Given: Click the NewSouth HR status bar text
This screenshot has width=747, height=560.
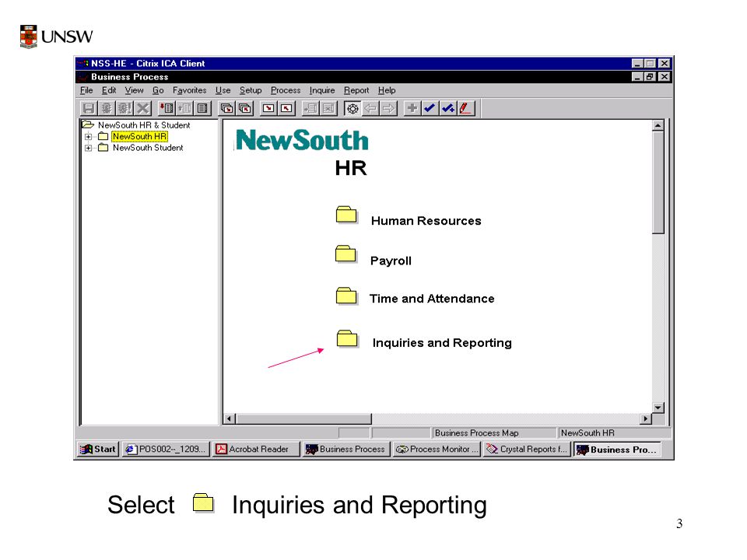Looking at the screenshot, I should click(x=587, y=433).
